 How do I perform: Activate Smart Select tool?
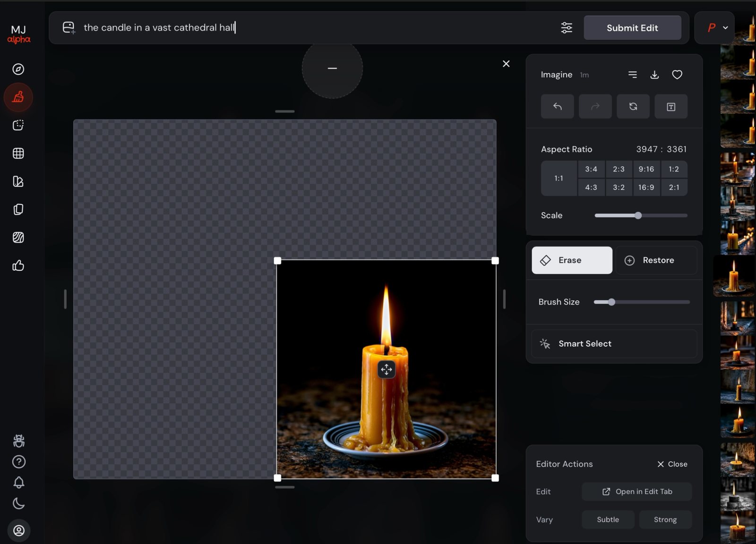tap(614, 344)
